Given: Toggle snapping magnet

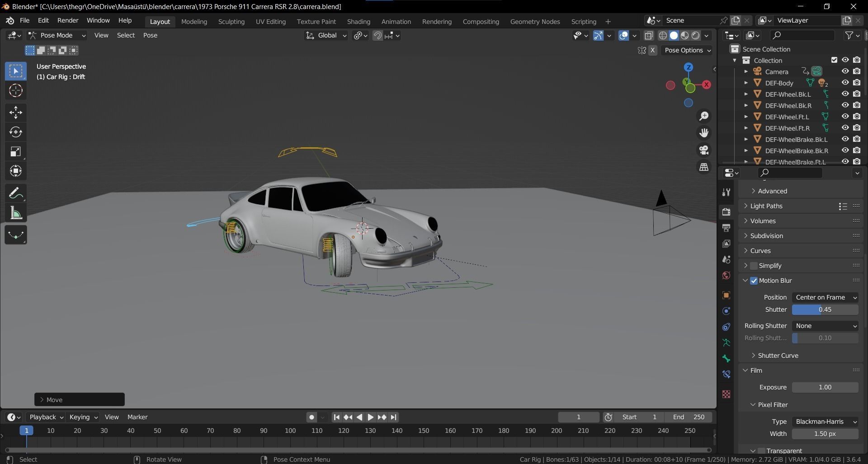Looking at the screenshot, I should tap(377, 36).
